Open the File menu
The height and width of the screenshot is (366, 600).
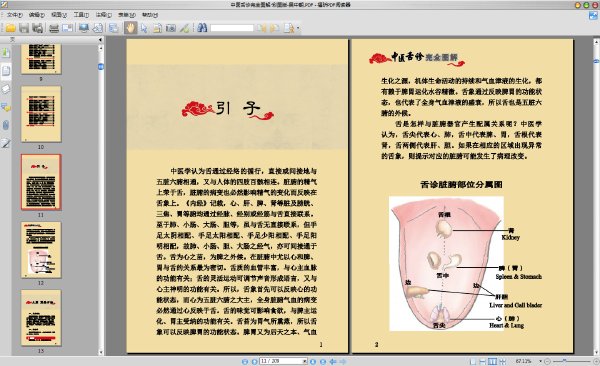pyautogui.click(x=15, y=15)
